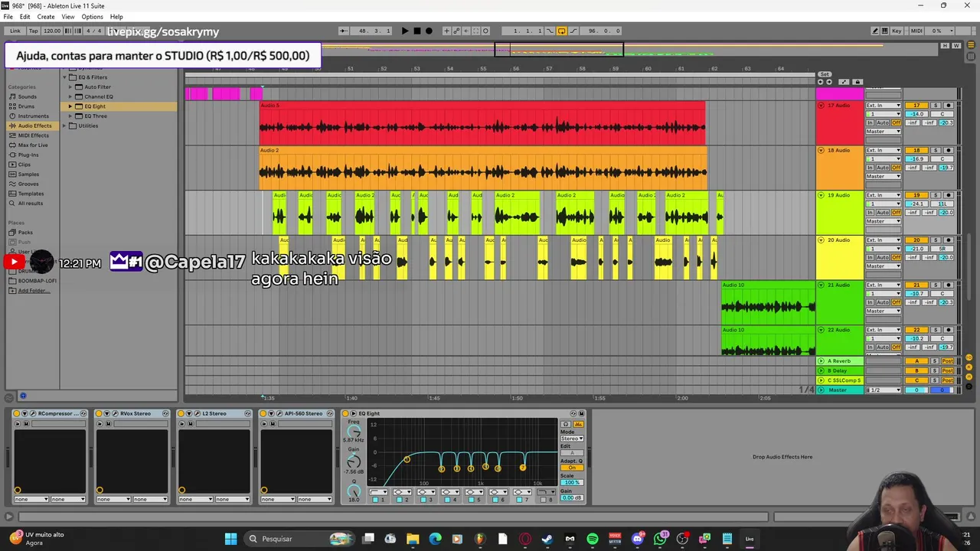Enable Draw Mode pencil icon
The image size is (980, 551).
875,31
